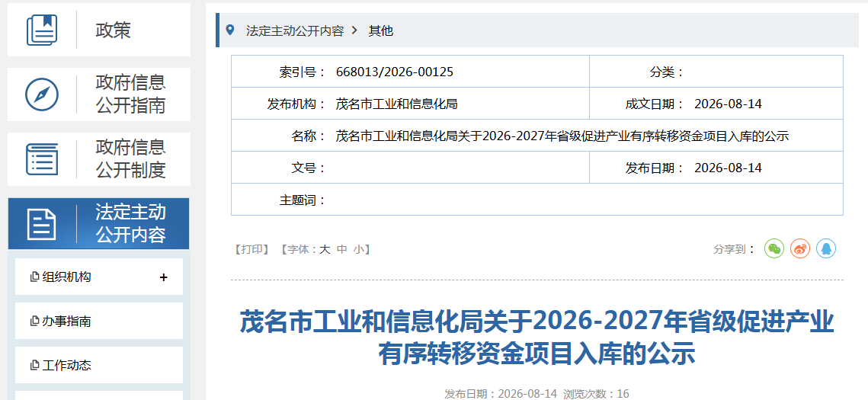Click the list icon for 政府信息公开制度
The width and height of the screenshot is (868, 400).
42,158
